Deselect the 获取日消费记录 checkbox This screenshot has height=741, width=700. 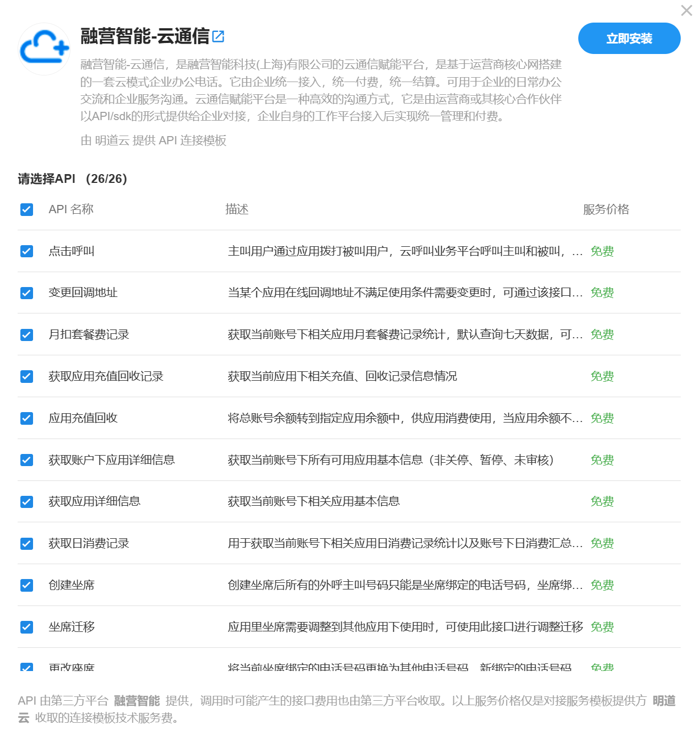26,543
